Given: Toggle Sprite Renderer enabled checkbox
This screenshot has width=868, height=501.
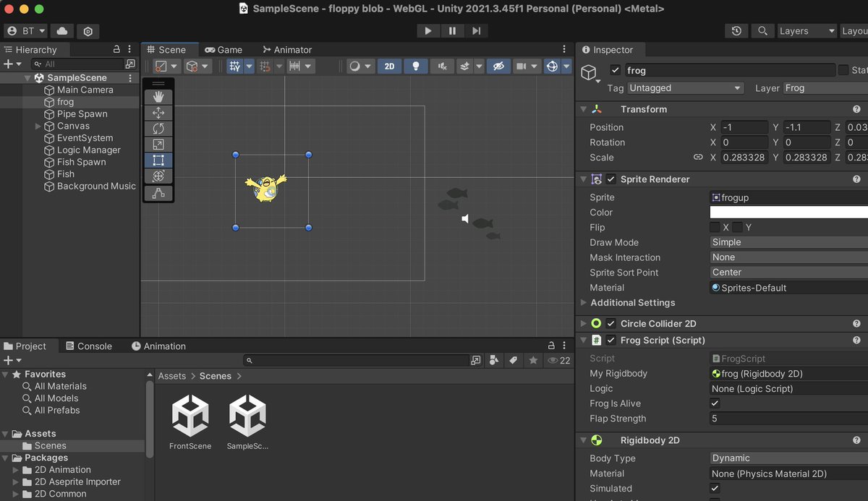Looking at the screenshot, I should tap(611, 179).
